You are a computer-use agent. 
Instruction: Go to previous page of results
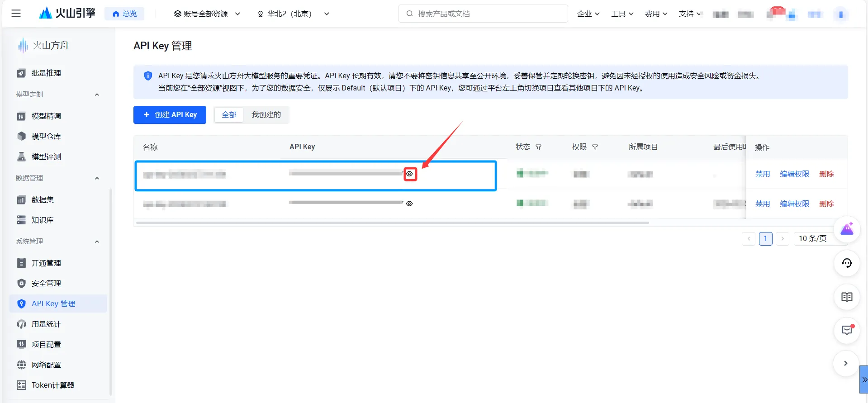pos(749,238)
